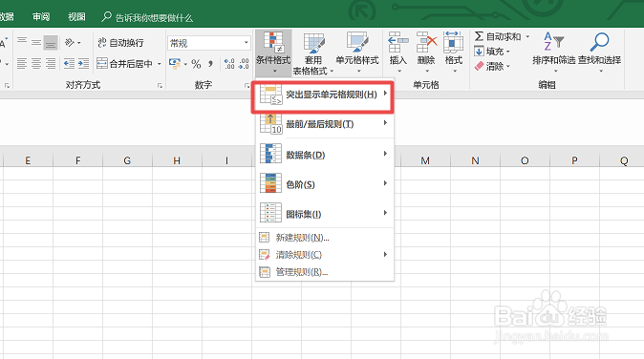Screen dimensions: 644x359
Task: Select column G header
Action: [127, 160]
